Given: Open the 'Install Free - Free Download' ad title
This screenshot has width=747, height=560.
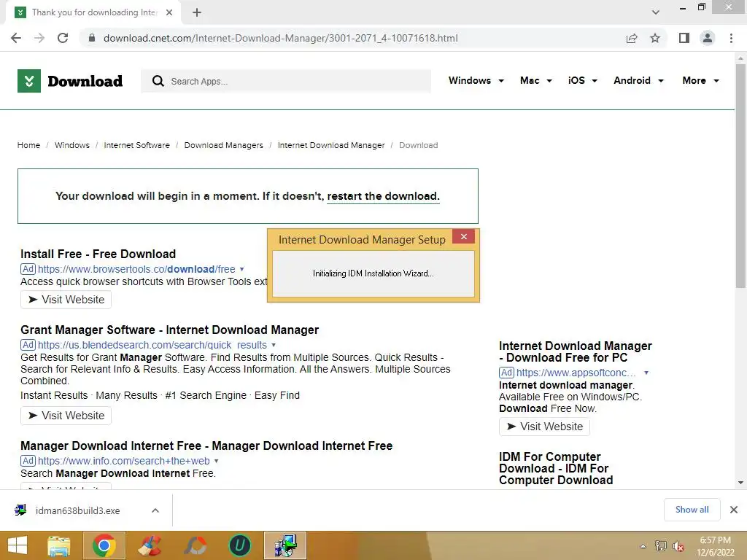Looking at the screenshot, I should (98, 254).
